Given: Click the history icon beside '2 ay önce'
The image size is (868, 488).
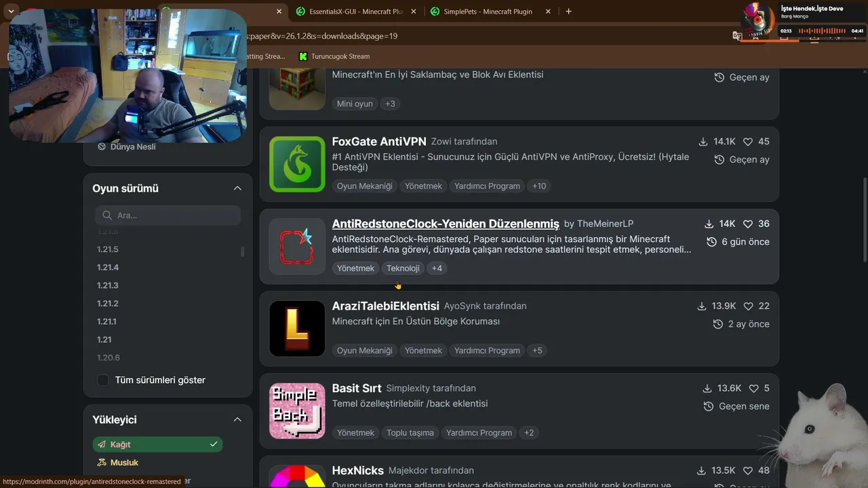Looking at the screenshot, I should click(x=718, y=324).
